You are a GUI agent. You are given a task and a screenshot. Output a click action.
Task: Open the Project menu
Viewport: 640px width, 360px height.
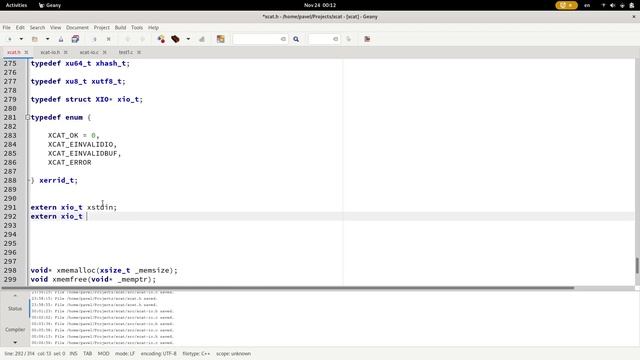102,28
